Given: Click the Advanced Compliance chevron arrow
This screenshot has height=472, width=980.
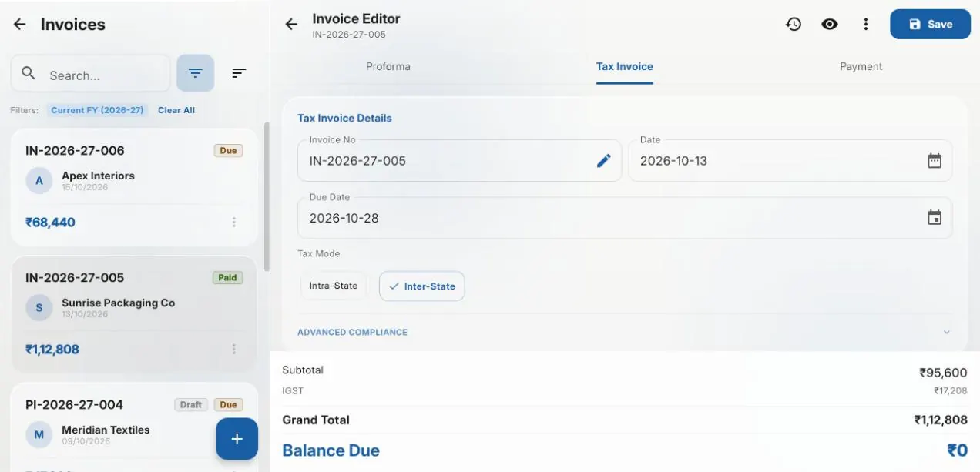Looking at the screenshot, I should coord(946,333).
